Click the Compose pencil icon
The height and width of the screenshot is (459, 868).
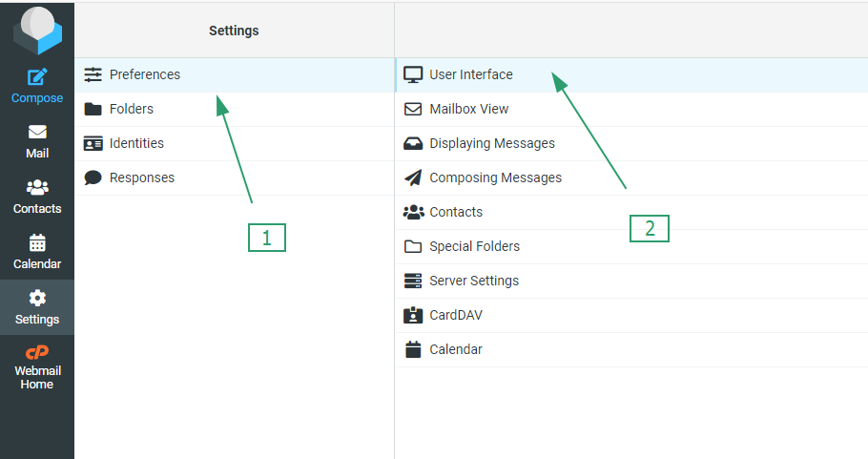[37, 77]
